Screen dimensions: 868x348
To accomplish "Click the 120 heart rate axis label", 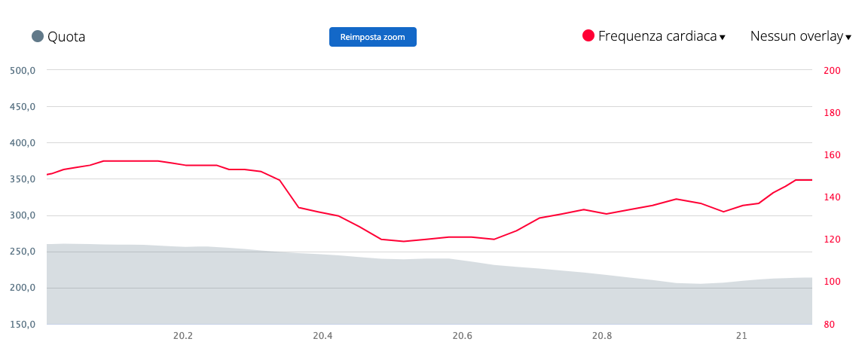I will point(833,240).
